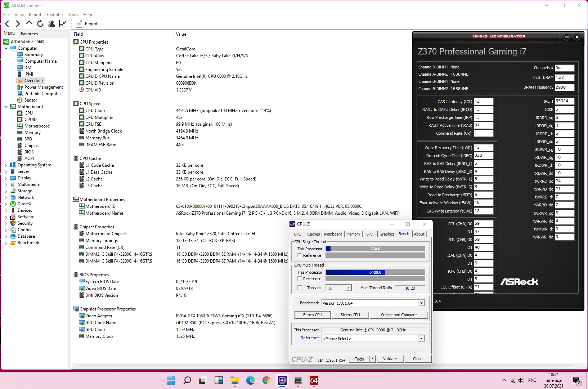Screen dimensions: 588x389
Task: Open the File menu
Action: [x=6, y=15]
